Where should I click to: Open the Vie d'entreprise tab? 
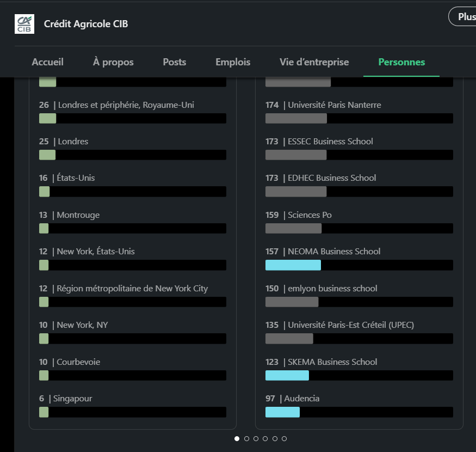pos(314,62)
